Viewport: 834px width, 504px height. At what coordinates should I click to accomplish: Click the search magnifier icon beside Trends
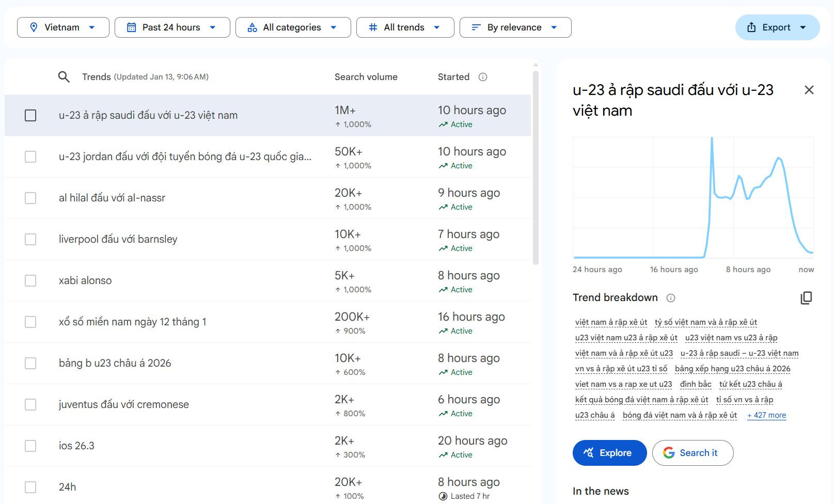point(64,77)
